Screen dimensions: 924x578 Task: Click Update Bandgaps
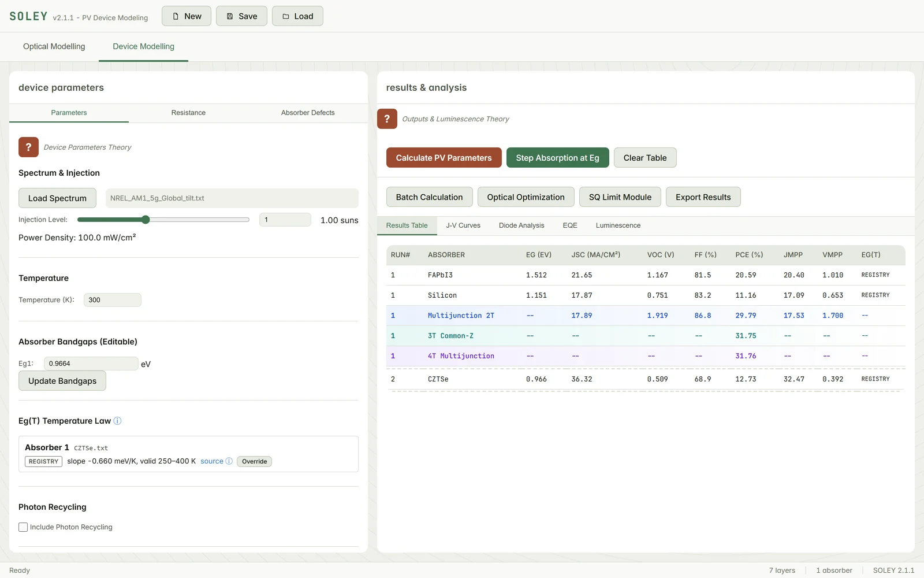pos(62,381)
